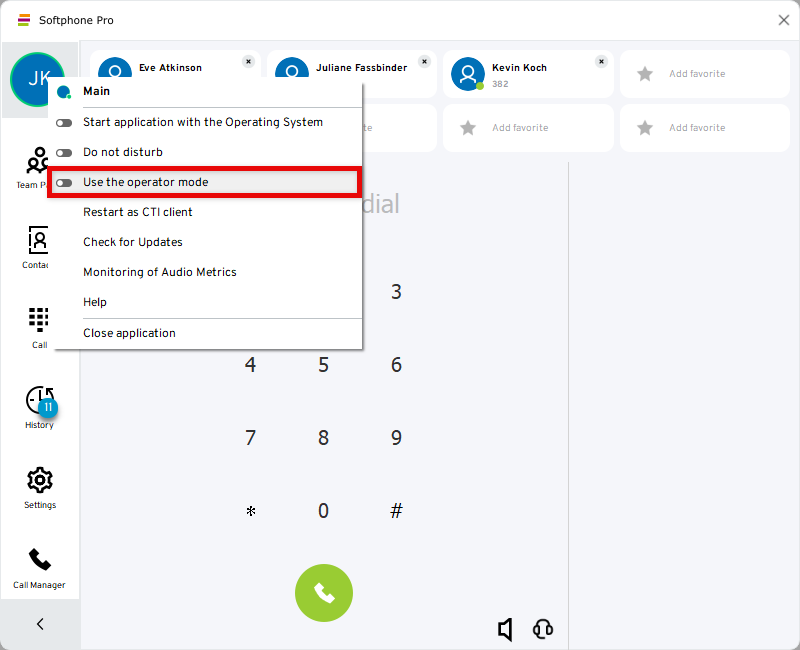The width and height of the screenshot is (800, 650).
Task: Open Kevin Koch favorite contact avatar
Action: coord(468,73)
